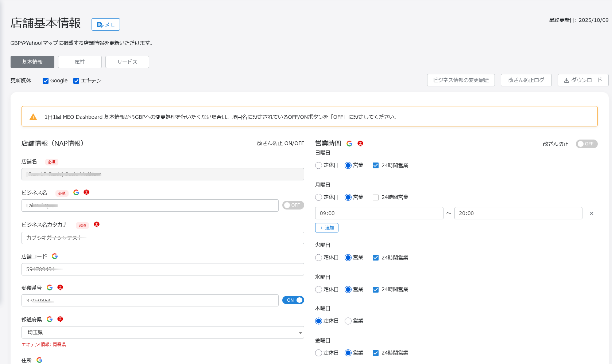Viewport: 612px width, 364px height.
Task: Click the memo note icon button
Action: point(105,24)
